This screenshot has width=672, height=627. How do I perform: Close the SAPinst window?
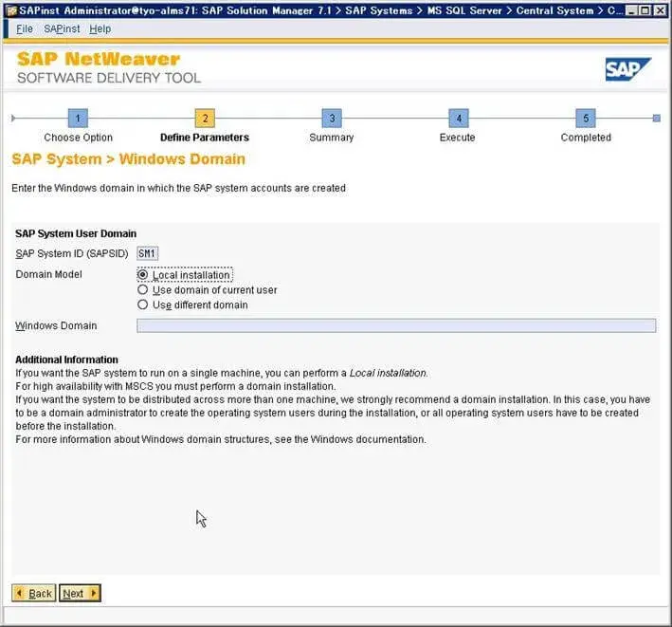[x=660, y=10]
